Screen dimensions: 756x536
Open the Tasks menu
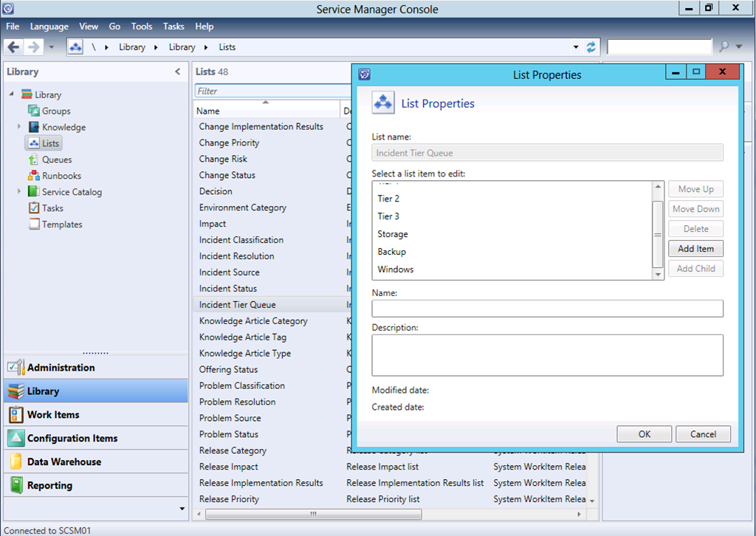pos(173,27)
